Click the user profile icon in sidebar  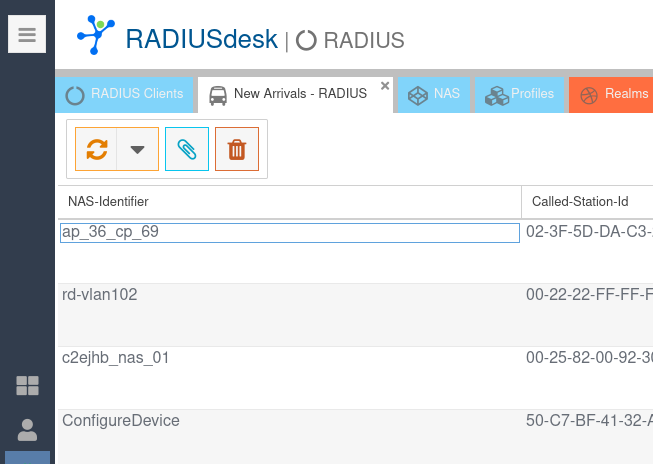point(27,430)
